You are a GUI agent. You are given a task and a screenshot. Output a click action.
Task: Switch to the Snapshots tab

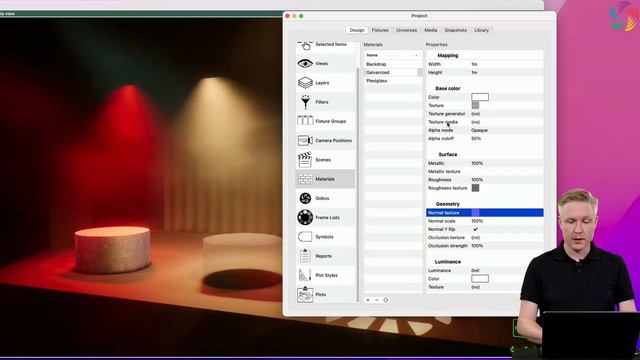[456, 30]
